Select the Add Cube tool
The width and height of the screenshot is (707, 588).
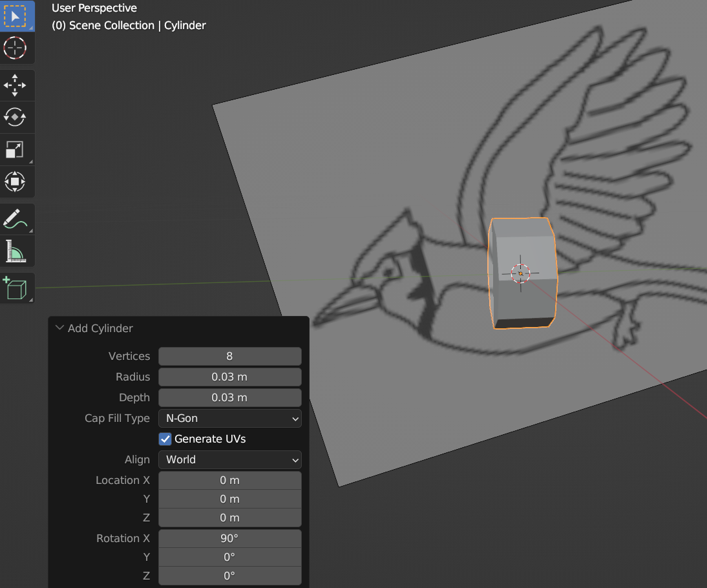15,288
